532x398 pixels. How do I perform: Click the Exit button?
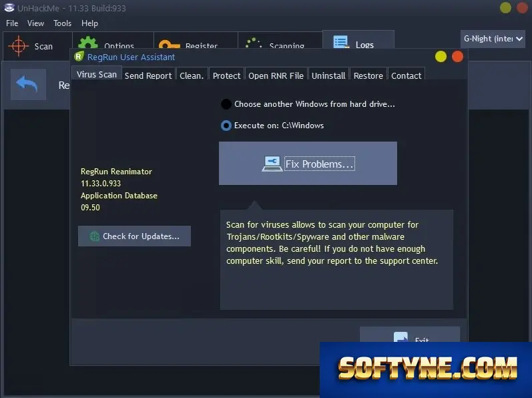point(410,335)
